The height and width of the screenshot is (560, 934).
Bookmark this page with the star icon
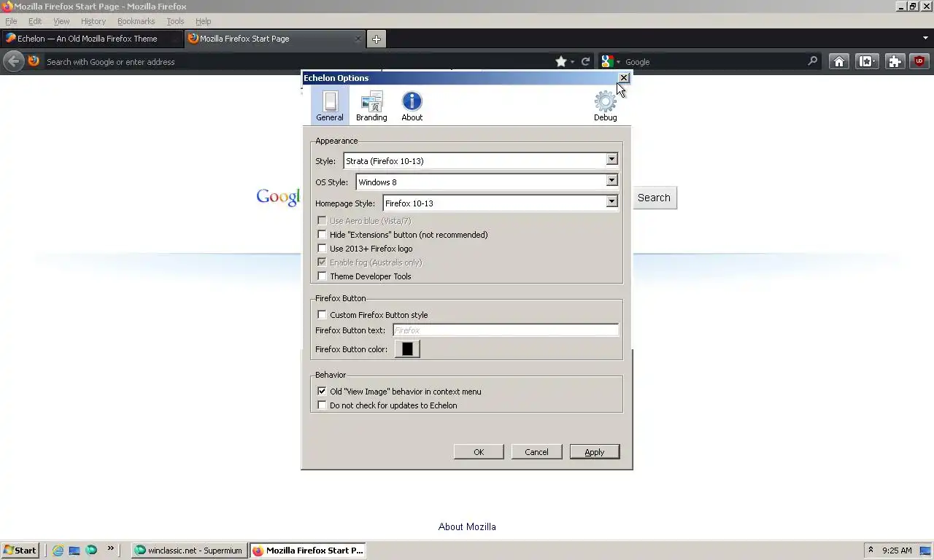click(x=560, y=61)
